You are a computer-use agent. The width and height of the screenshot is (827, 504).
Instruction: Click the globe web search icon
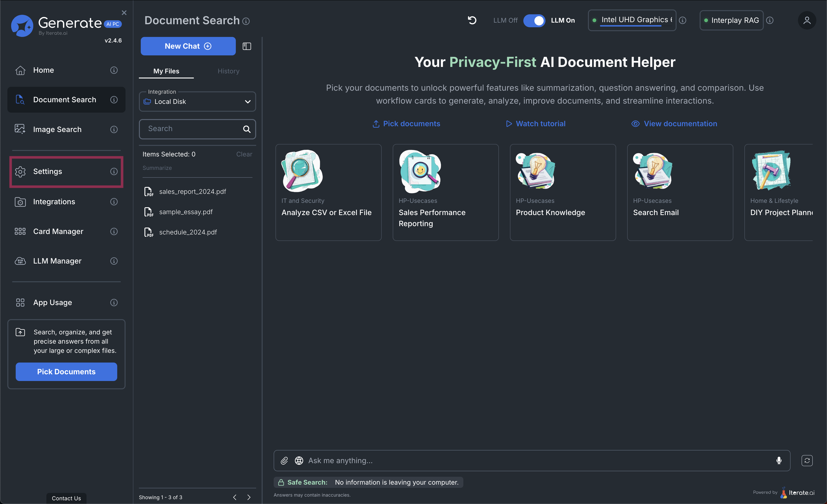coord(299,461)
